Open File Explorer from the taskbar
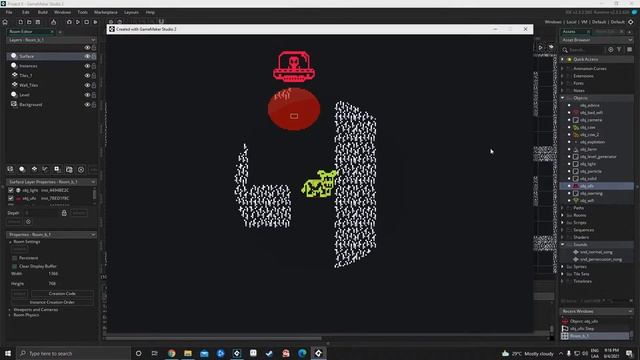The width and height of the screenshot is (640, 360). click(188, 353)
